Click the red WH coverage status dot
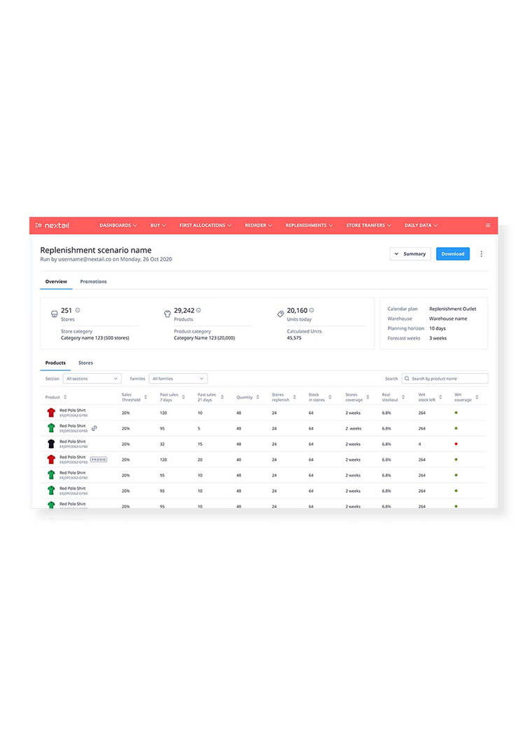Viewport: 532px width, 756px height. point(456,444)
